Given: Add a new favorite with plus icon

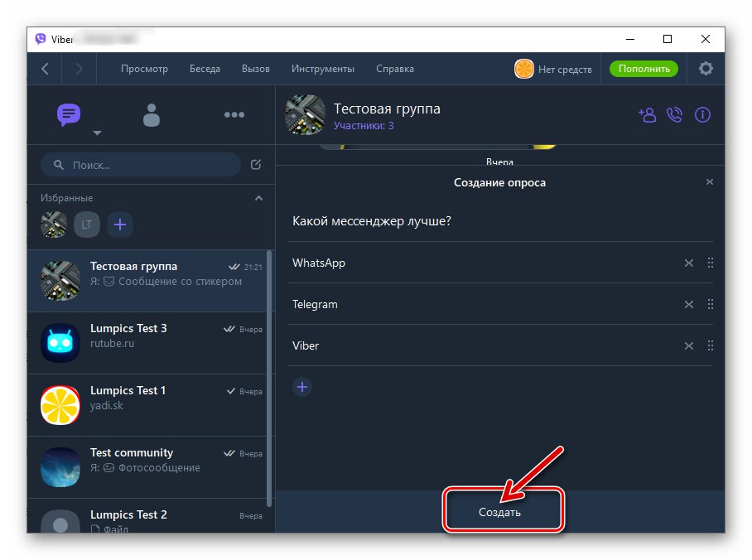Looking at the screenshot, I should pyautogui.click(x=120, y=224).
